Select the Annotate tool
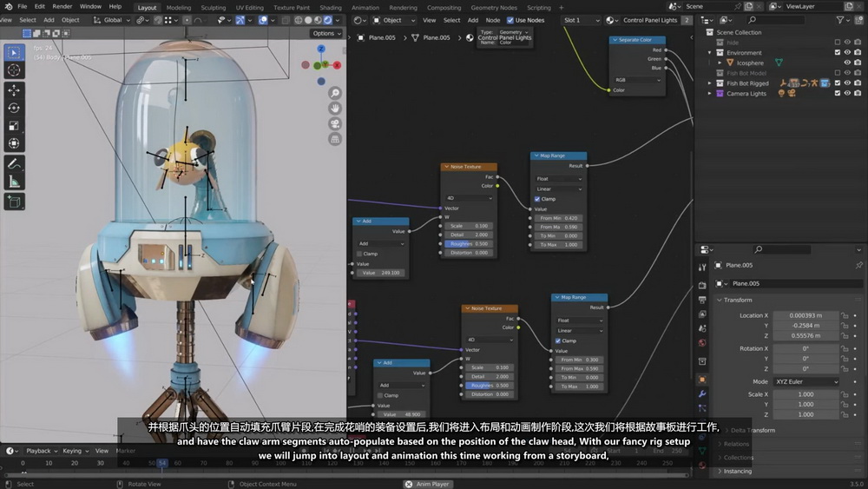868x489 pixels. point(14,164)
